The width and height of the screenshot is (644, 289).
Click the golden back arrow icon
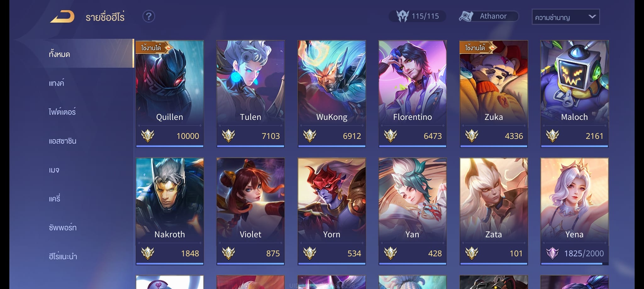click(62, 16)
